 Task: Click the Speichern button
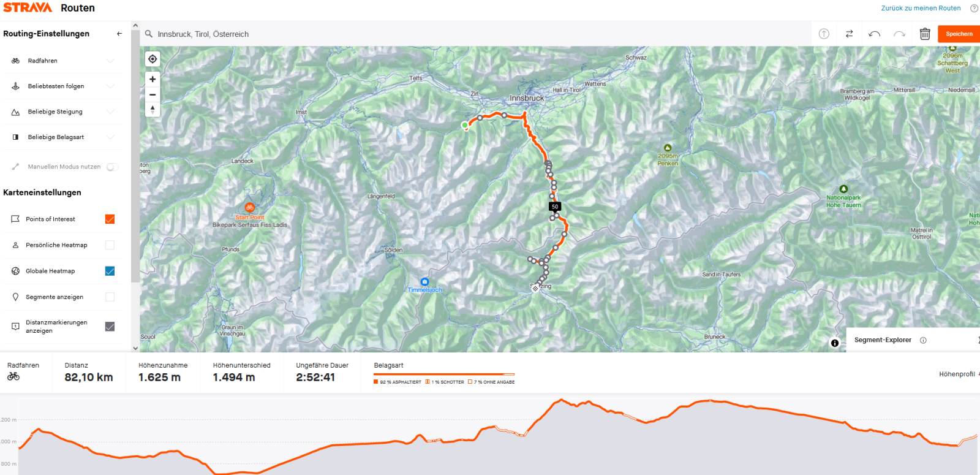pyautogui.click(x=959, y=34)
